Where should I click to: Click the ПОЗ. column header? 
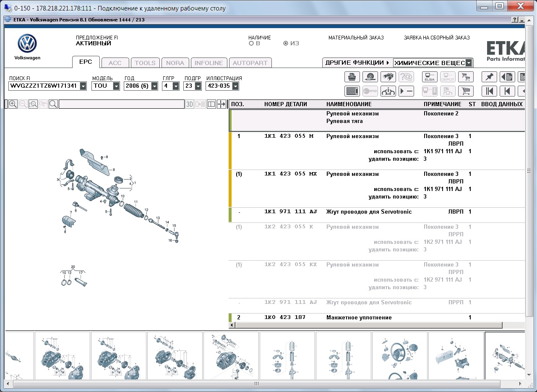click(237, 104)
